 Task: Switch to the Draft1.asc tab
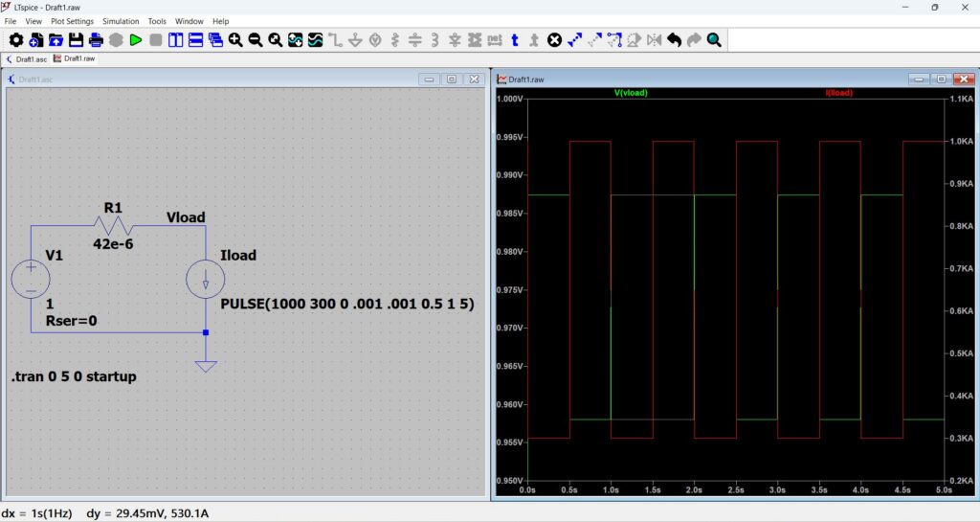[26, 59]
